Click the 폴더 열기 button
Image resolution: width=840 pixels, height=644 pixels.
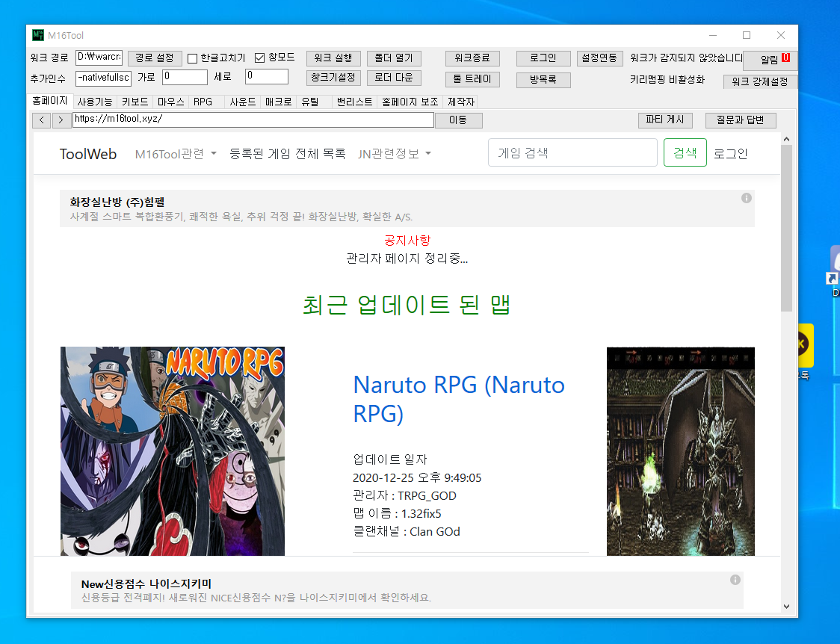tap(394, 58)
